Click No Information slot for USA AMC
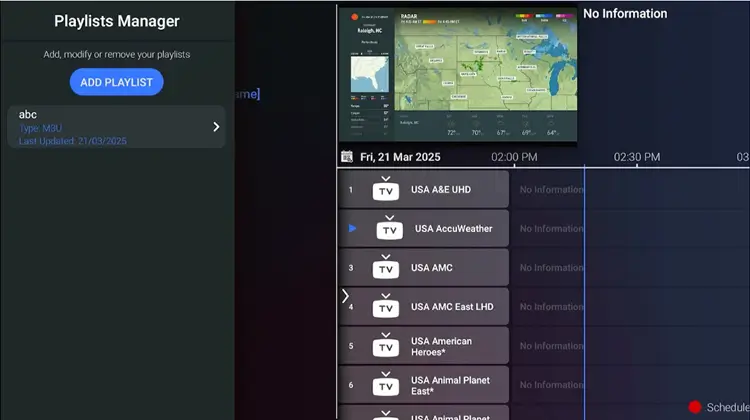Screen dimensions: 750x420 click(x=551, y=268)
